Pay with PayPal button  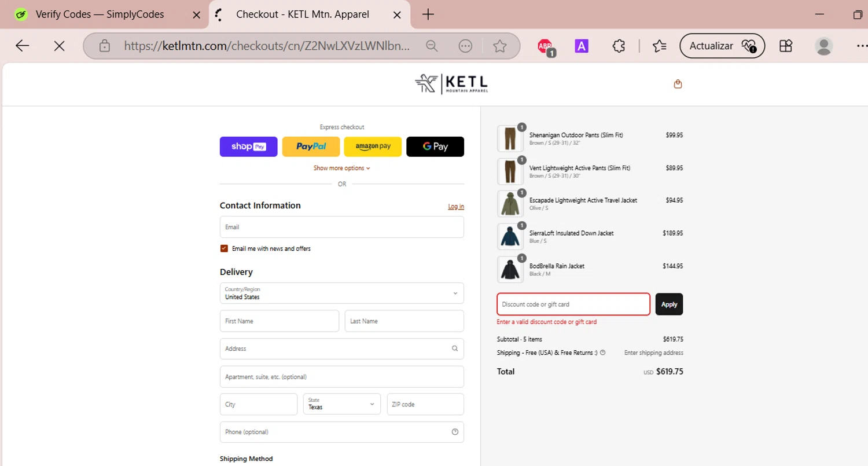pyautogui.click(x=311, y=146)
